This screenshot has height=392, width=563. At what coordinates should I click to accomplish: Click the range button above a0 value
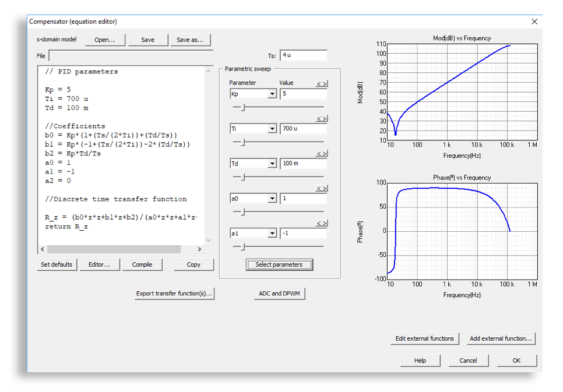click(x=321, y=189)
